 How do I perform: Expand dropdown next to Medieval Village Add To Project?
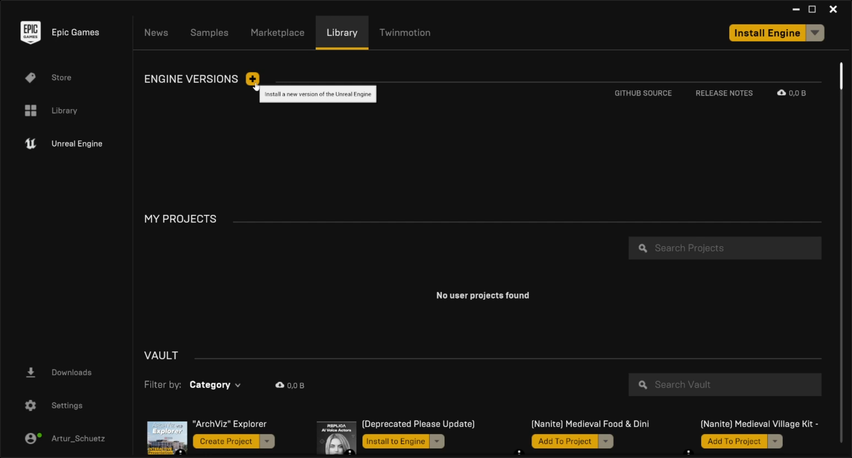775,441
